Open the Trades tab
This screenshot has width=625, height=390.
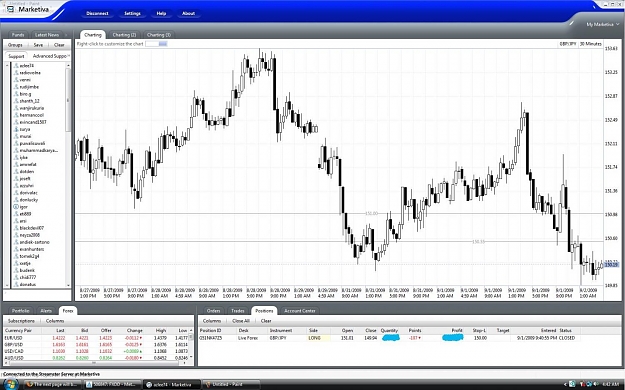coord(238,311)
